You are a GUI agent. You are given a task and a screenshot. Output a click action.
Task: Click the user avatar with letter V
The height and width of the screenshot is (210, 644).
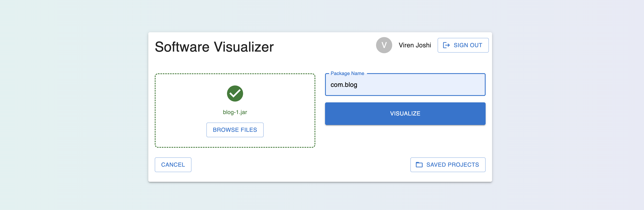pos(384,45)
